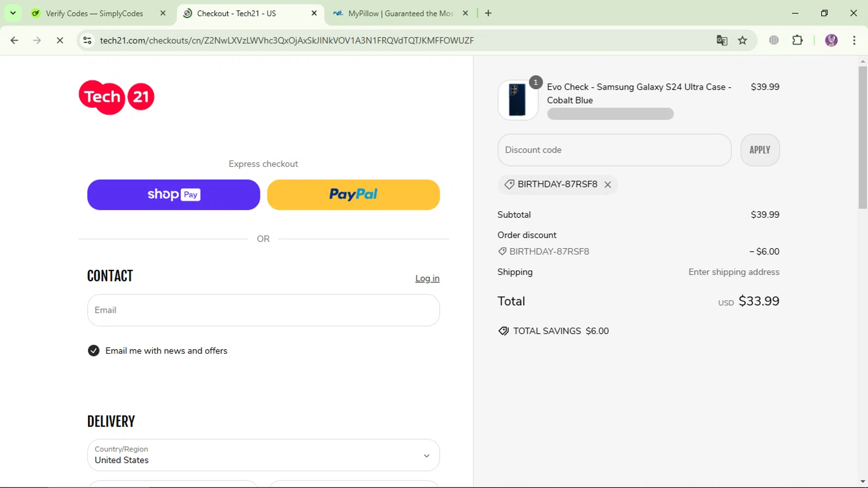This screenshot has width=868, height=488.
Task: Click the quantity badge on product image
Action: point(536,82)
